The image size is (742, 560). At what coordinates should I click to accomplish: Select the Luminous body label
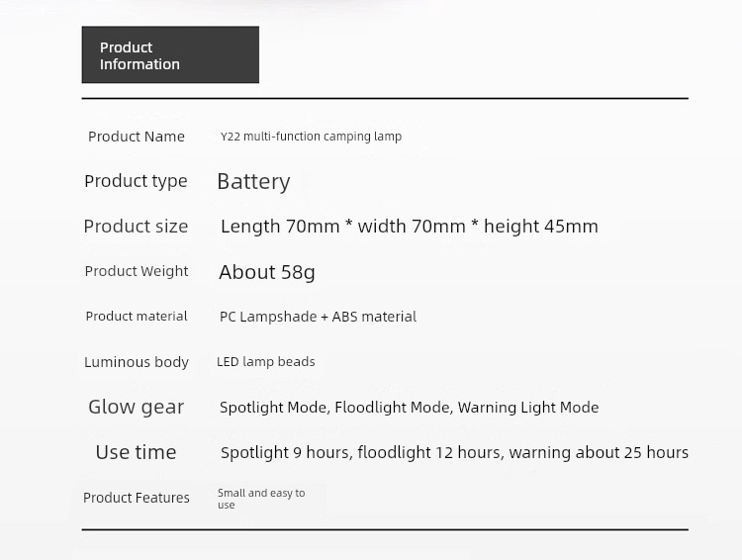pyautogui.click(x=137, y=362)
